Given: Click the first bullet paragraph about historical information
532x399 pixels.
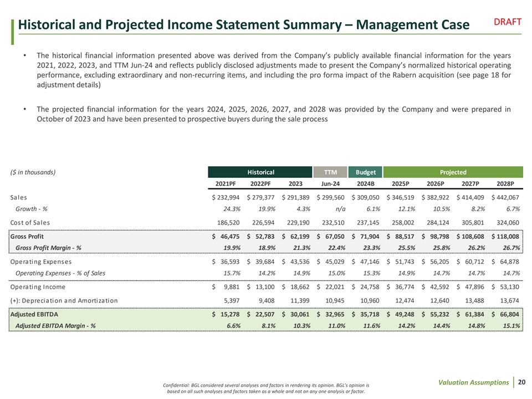Looking at the screenshot, I should coord(273,70).
